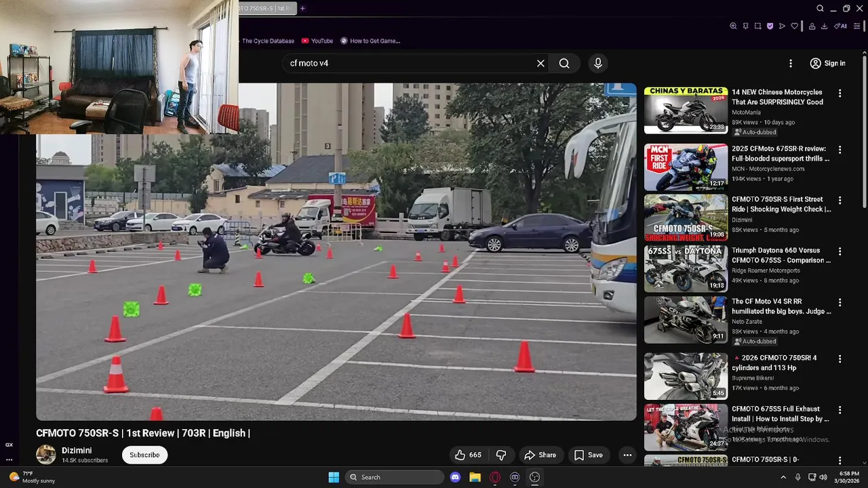The height and width of the screenshot is (488, 868).
Task: Open the browser tab search magnifier
Action: click(820, 8)
